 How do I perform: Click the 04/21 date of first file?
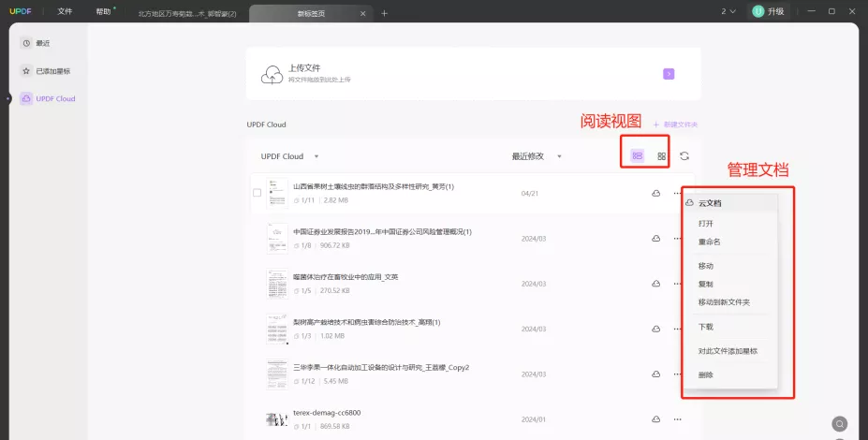pyautogui.click(x=530, y=194)
